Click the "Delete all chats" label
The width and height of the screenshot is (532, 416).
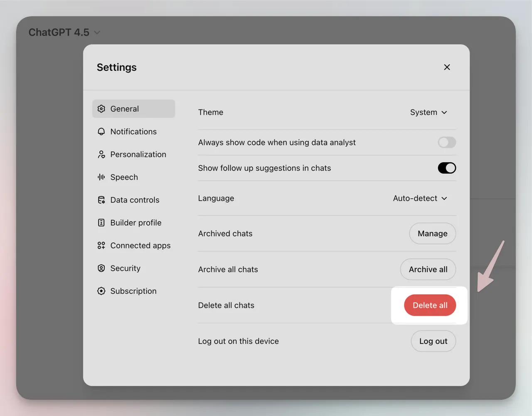226,305
